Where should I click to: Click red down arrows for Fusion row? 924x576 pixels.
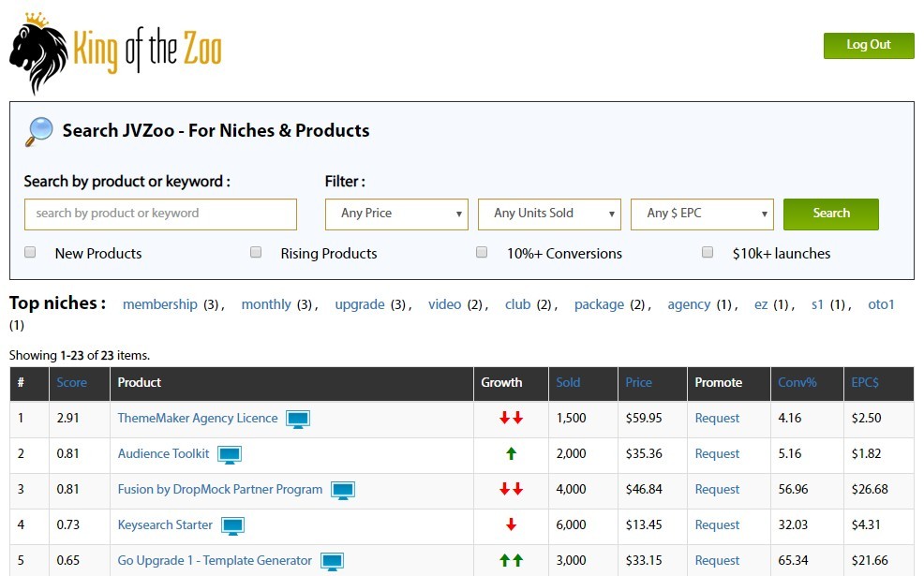pos(511,489)
